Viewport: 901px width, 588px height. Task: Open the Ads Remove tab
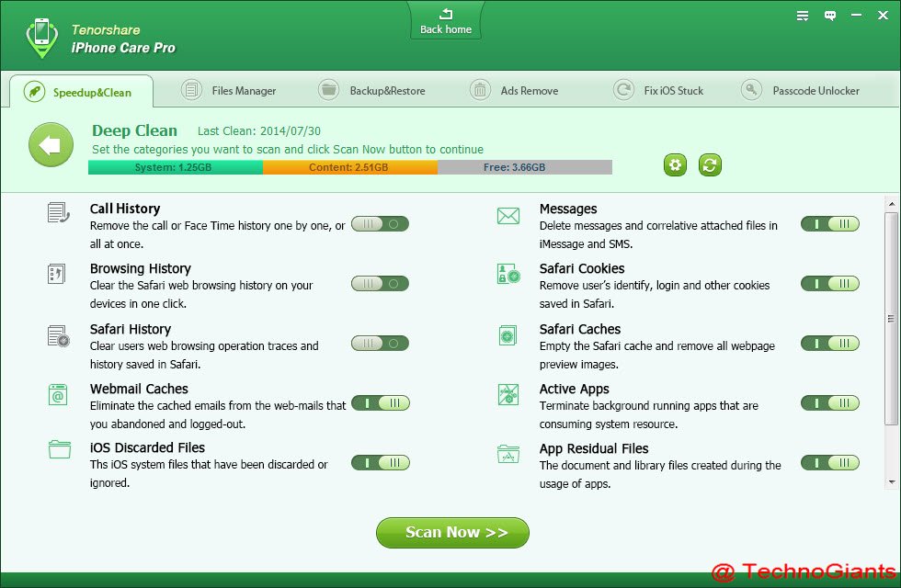tap(514, 91)
